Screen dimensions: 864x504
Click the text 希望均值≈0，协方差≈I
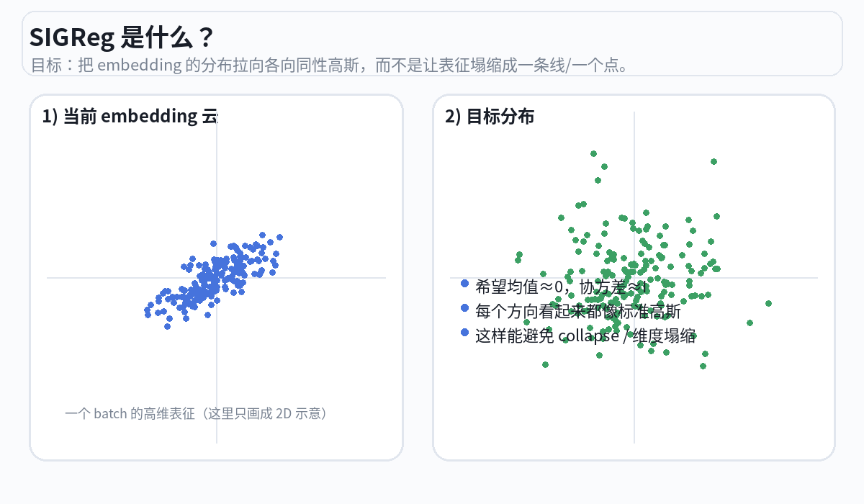point(562,287)
